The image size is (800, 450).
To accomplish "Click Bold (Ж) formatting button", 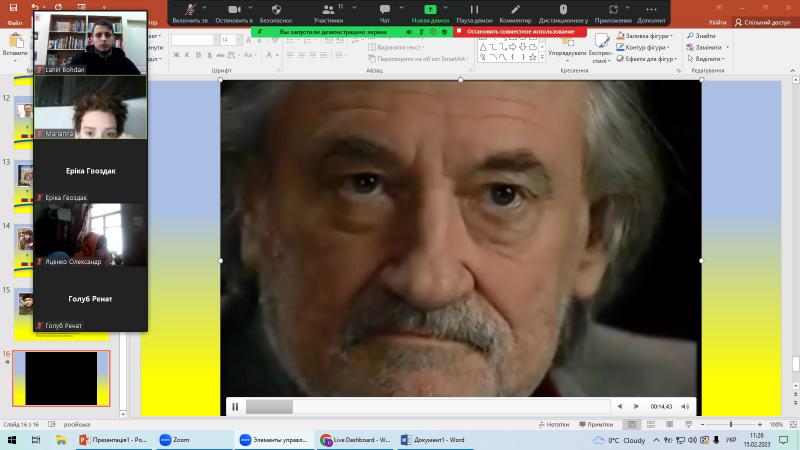I will 176,55.
